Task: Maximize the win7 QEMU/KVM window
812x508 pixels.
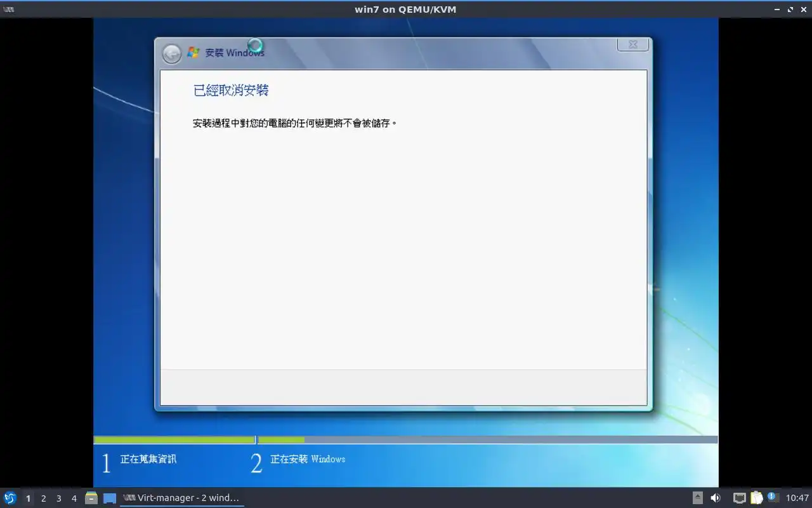Action: click(x=790, y=10)
